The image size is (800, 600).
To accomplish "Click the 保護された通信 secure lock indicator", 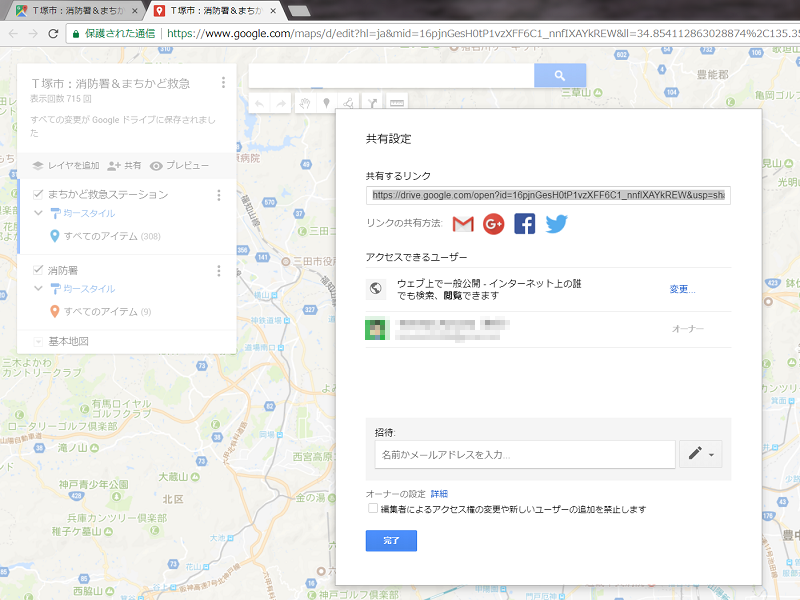I will coord(113,34).
